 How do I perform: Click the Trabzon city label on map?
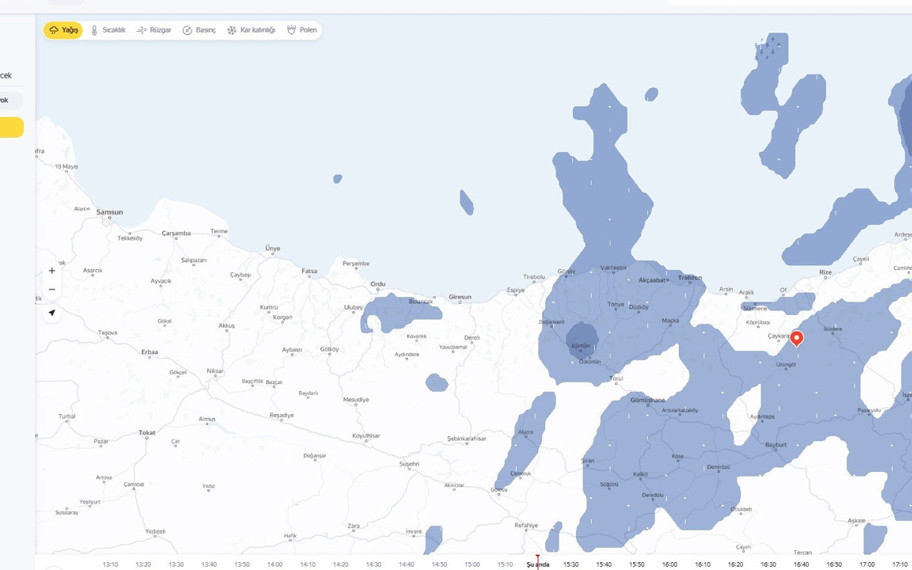click(690, 278)
